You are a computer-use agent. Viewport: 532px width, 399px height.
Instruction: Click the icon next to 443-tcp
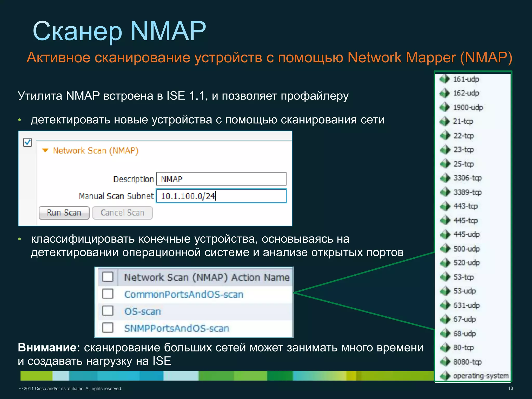pos(445,206)
